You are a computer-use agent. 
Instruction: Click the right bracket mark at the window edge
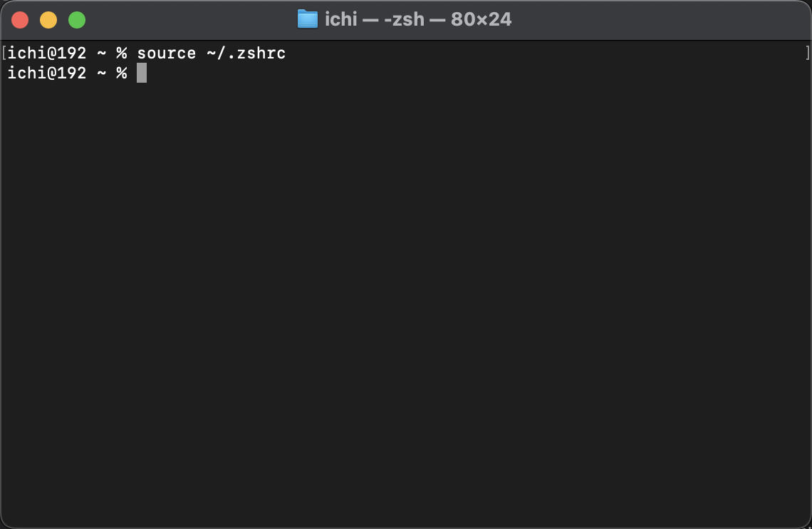pyautogui.click(x=807, y=53)
